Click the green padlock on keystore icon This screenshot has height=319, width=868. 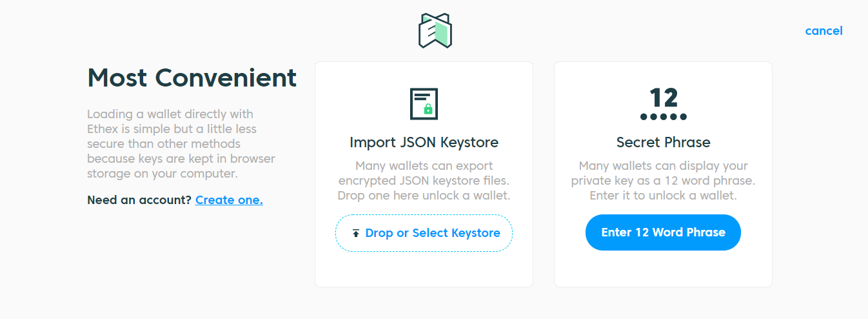pos(428,110)
